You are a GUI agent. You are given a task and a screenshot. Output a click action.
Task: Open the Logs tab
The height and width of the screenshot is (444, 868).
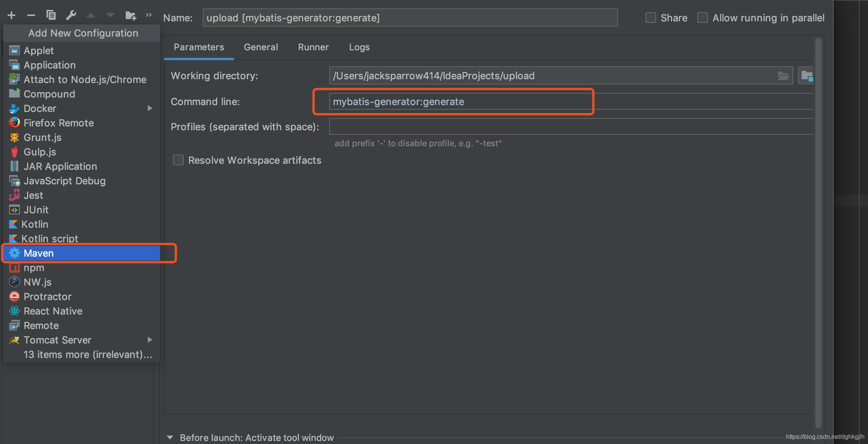[x=359, y=47]
